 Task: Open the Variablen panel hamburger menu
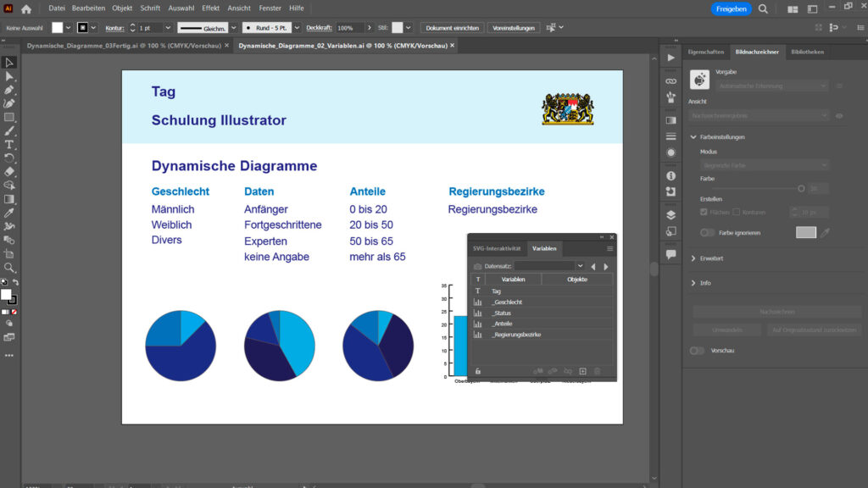click(610, 249)
